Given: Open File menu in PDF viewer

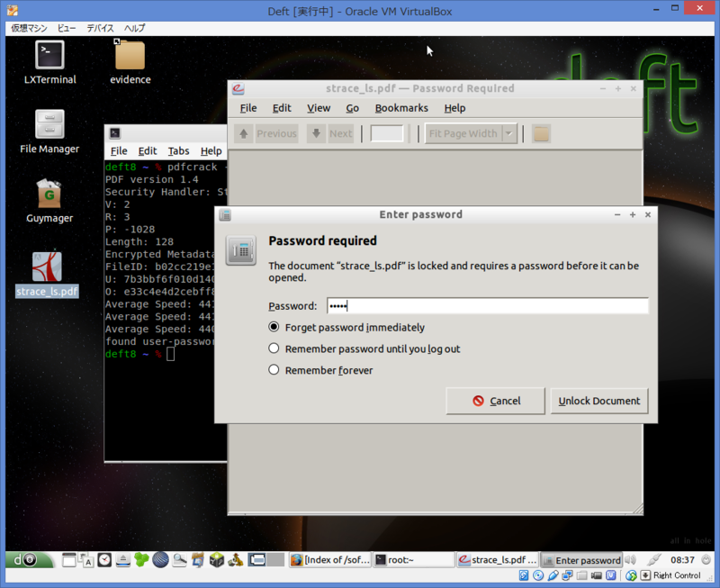Looking at the screenshot, I should click(248, 108).
